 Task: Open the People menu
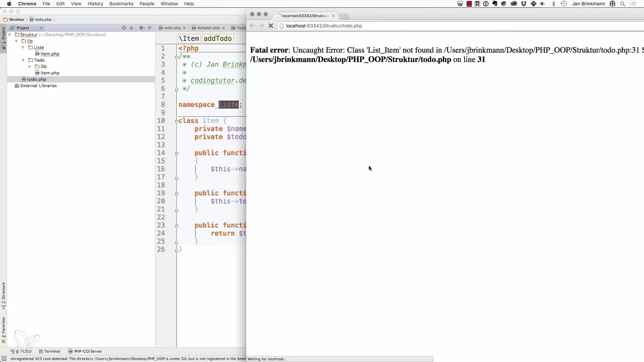pos(147,4)
